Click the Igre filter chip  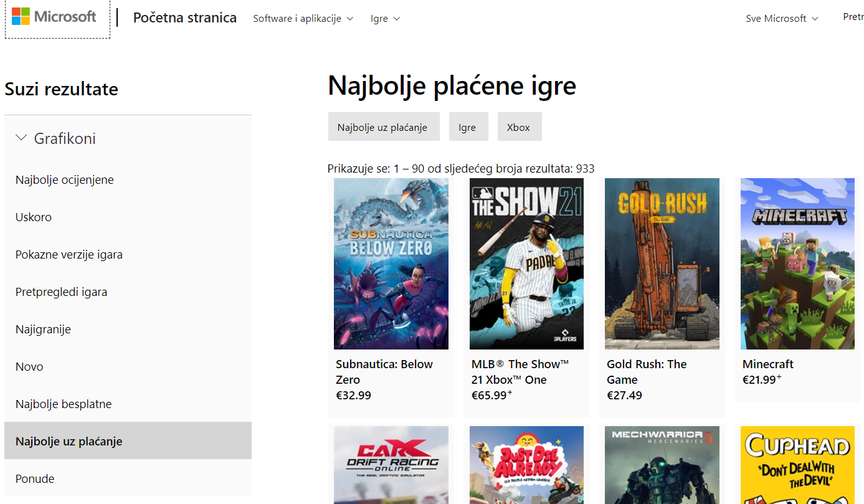coord(468,126)
